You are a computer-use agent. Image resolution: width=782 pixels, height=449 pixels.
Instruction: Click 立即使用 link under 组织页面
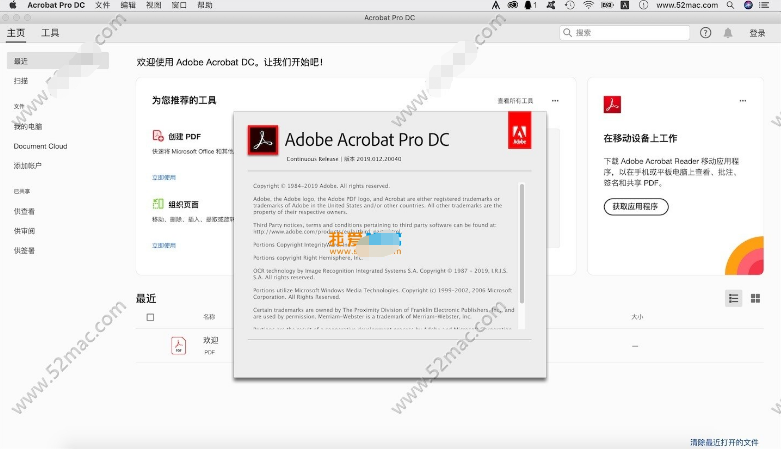(164, 245)
